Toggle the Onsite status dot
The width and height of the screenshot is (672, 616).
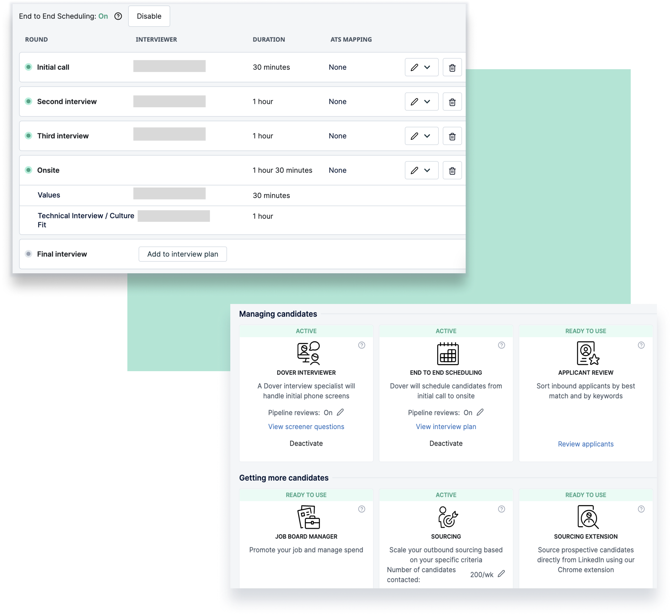[29, 170]
